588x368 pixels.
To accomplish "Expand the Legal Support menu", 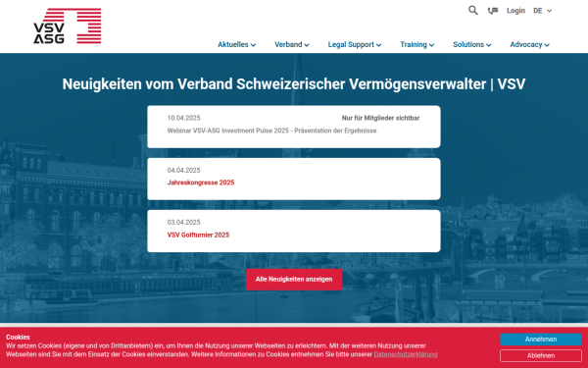I will pyautogui.click(x=355, y=44).
